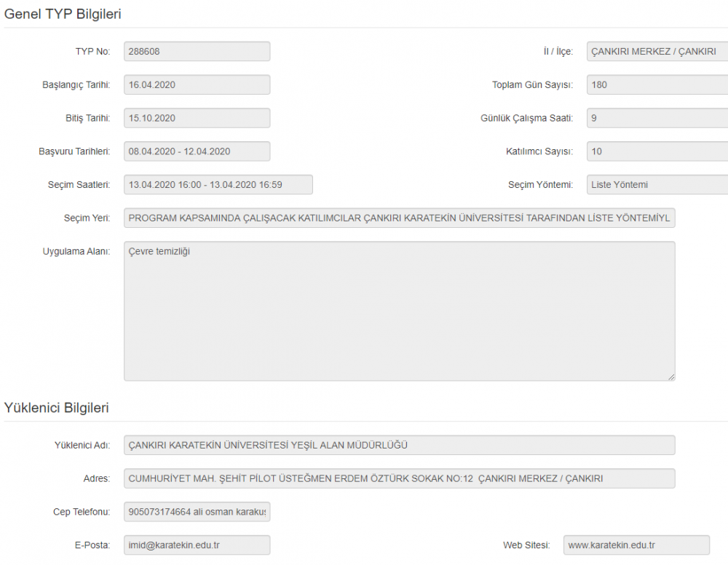728x565 pixels.
Task: Click the İl / İlçe field
Action: tap(657, 52)
